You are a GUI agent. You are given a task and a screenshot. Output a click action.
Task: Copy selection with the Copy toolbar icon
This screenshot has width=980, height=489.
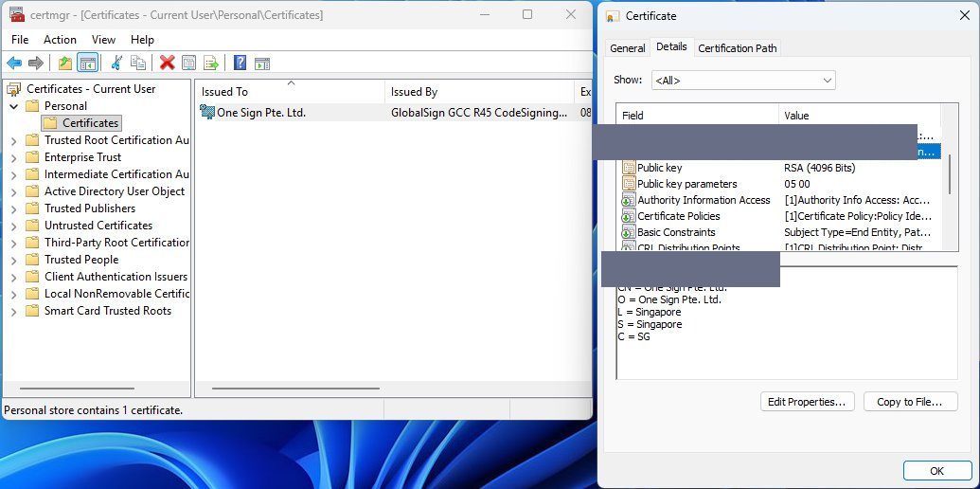point(138,63)
